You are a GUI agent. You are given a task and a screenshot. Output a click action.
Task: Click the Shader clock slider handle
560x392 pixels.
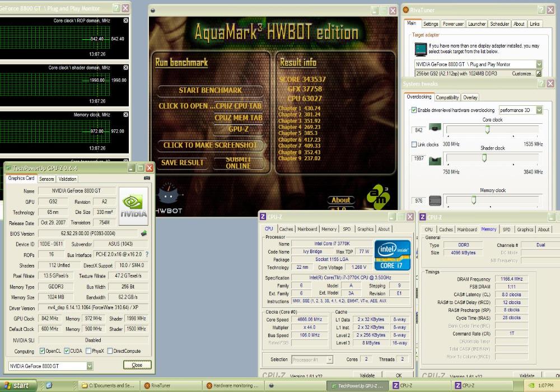click(484, 158)
